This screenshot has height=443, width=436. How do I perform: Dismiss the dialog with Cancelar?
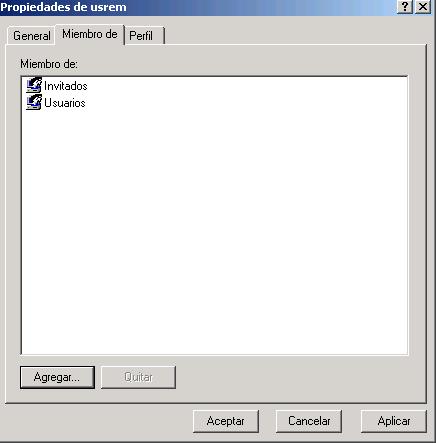pos(309,421)
